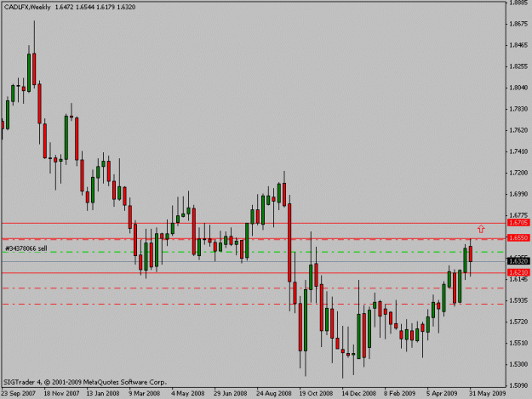Click the 29 Jun 2008 date label
The width and height of the screenshot is (532, 399).
click(231, 394)
